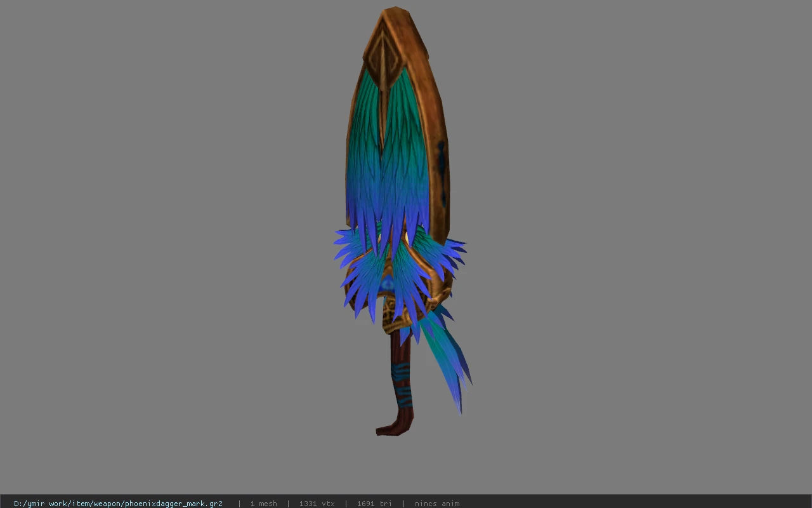Click the '1691 tri' triangle count
Image resolution: width=812 pixels, height=508 pixels.
tap(374, 504)
